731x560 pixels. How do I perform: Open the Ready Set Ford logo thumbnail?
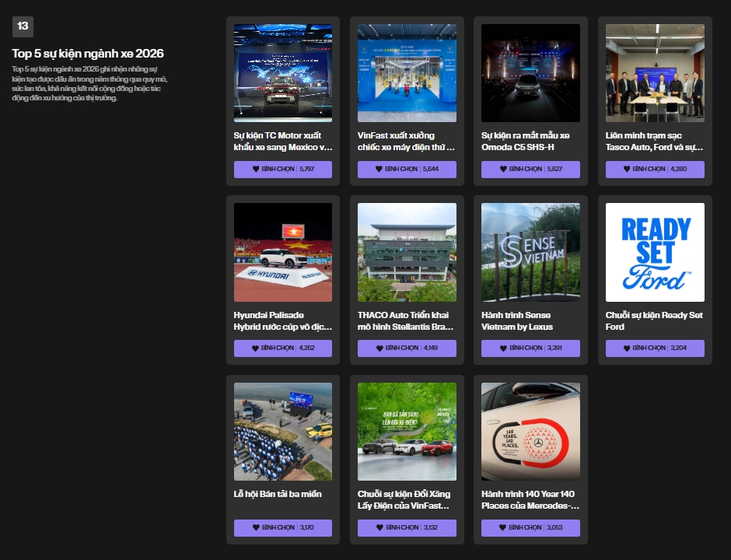pos(655,252)
